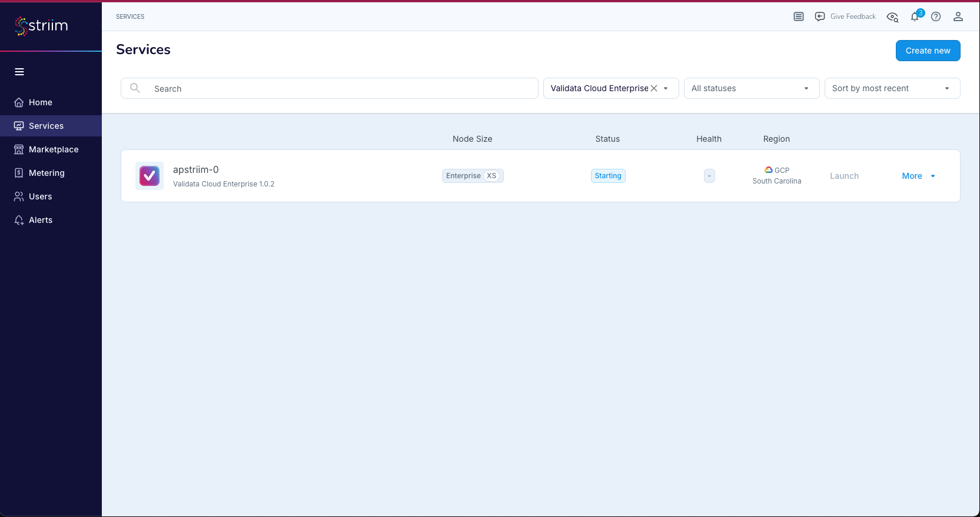Click the apstriim-0 service name
The width and height of the screenshot is (980, 517).
(196, 169)
